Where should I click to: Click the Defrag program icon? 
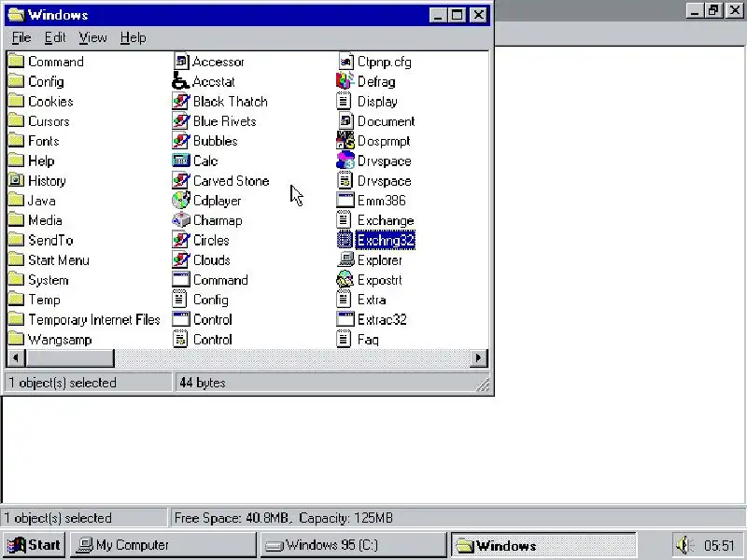(x=345, y=81)
